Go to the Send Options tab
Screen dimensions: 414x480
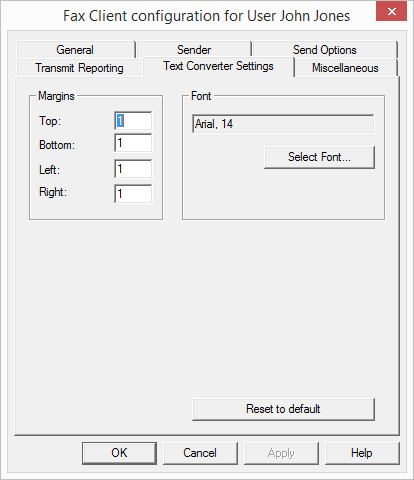(325, 50)
